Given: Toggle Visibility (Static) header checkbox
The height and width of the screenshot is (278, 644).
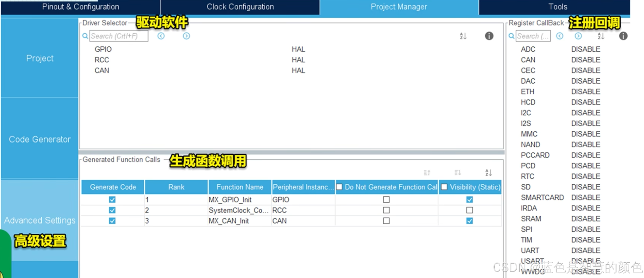Looking at the screenshot, I should click(x=444, y=187).
